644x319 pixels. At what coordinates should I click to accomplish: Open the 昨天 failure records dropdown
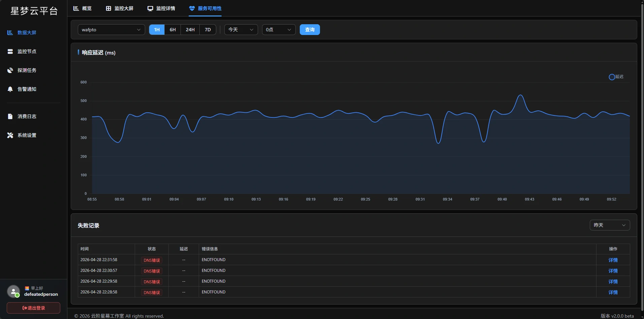coord(609,225)
